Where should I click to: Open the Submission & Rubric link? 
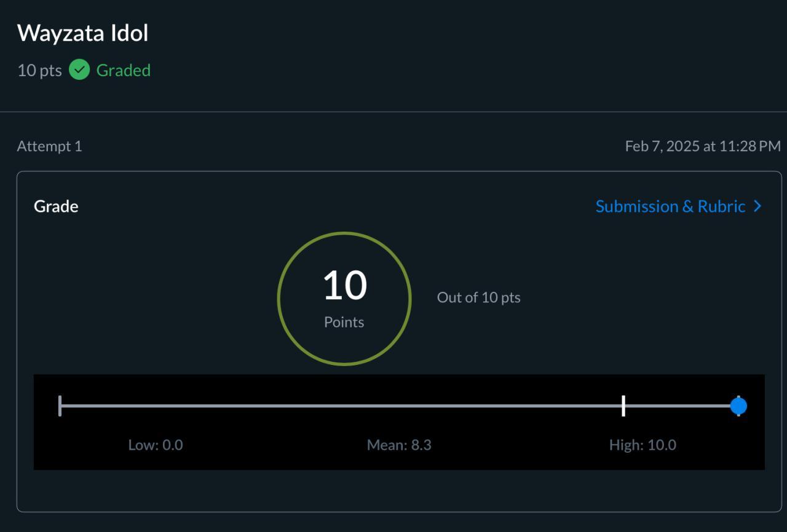pyautogui.click(x=670, y=206)
